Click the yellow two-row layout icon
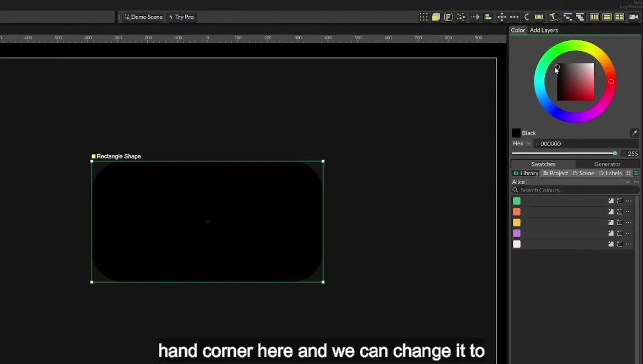The width and height of the screenshot is (643, 364). click(x=607, y=17)
